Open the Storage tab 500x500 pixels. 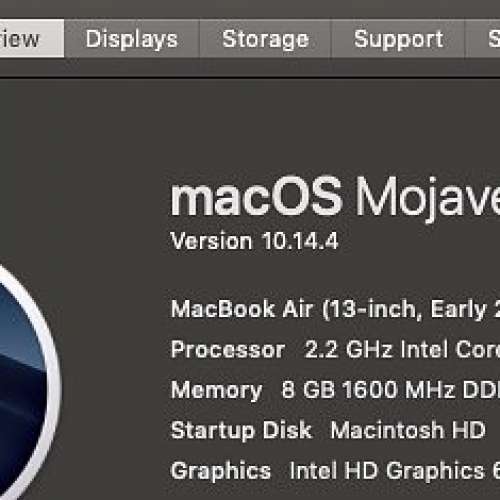point(265,39)
